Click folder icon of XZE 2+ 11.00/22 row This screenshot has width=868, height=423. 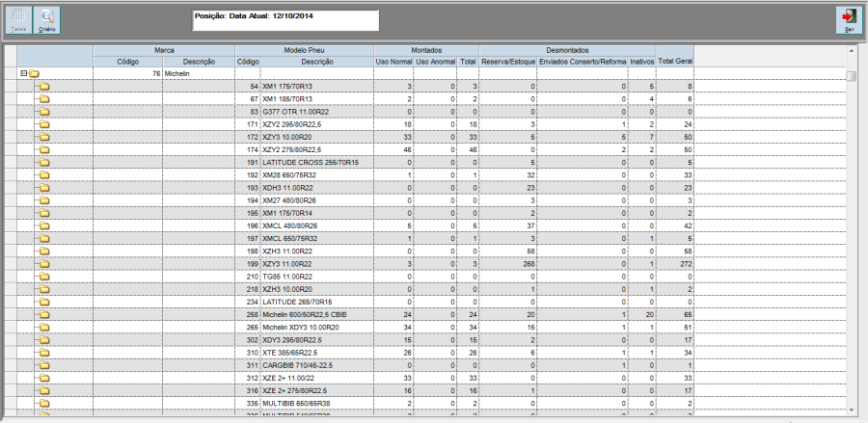(44, 379)
